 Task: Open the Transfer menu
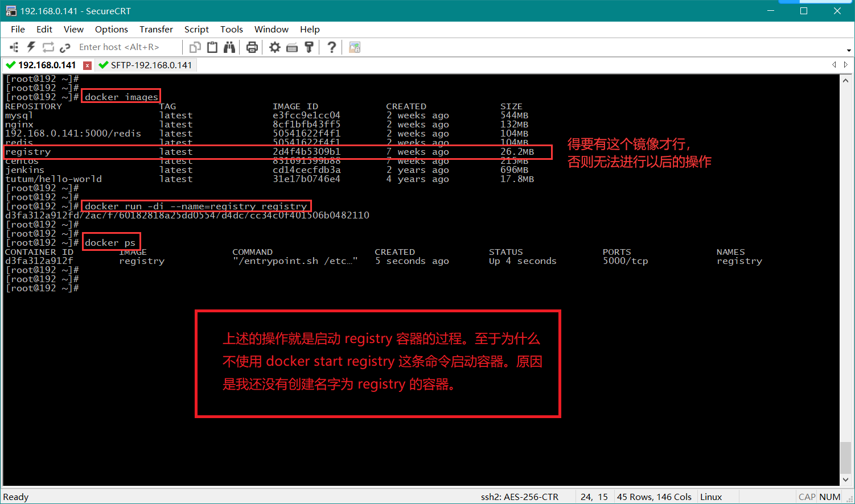point(156,29)
